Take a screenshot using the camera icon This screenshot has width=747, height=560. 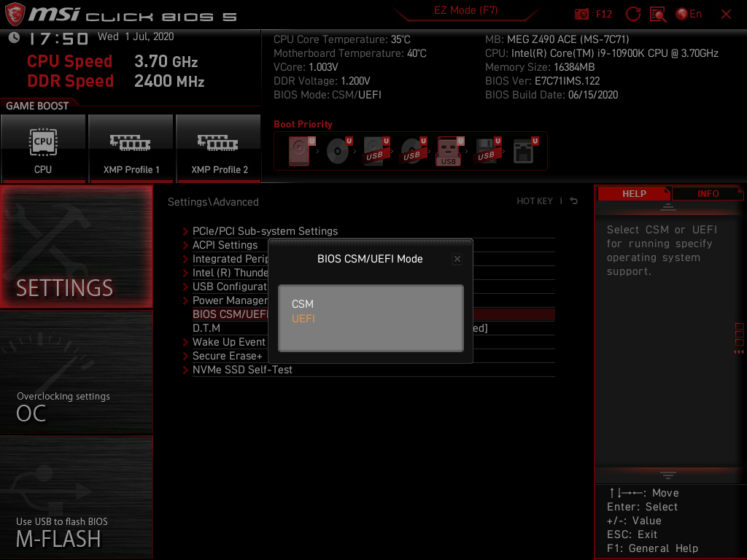582,13
